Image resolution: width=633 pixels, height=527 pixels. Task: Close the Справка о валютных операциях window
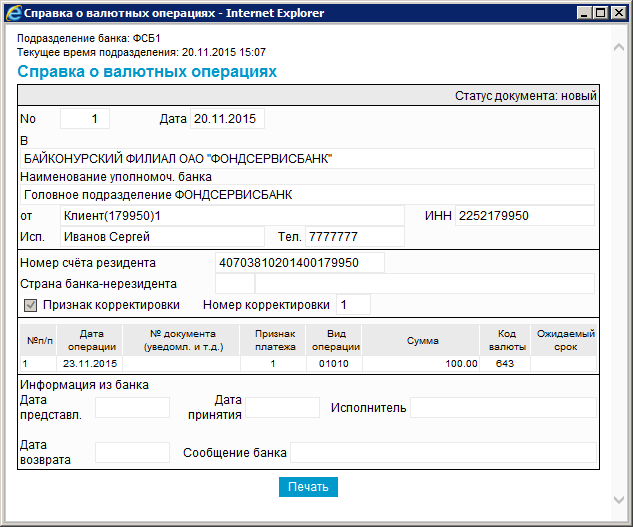620,12
